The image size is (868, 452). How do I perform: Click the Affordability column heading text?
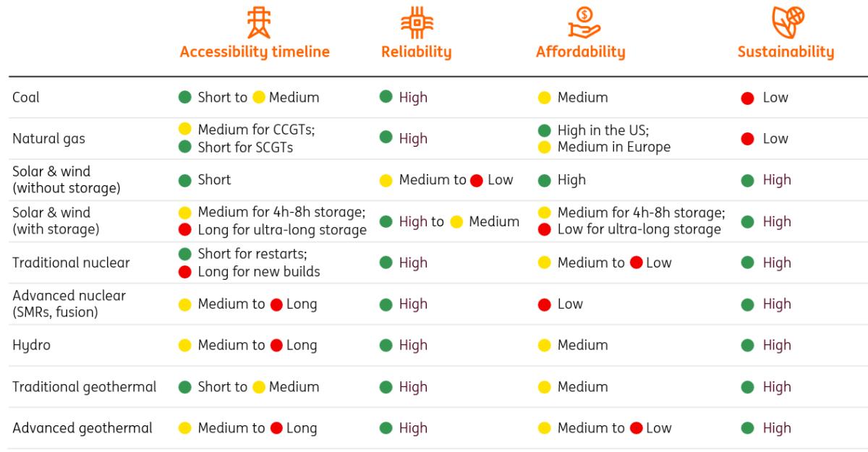point(580,52)
